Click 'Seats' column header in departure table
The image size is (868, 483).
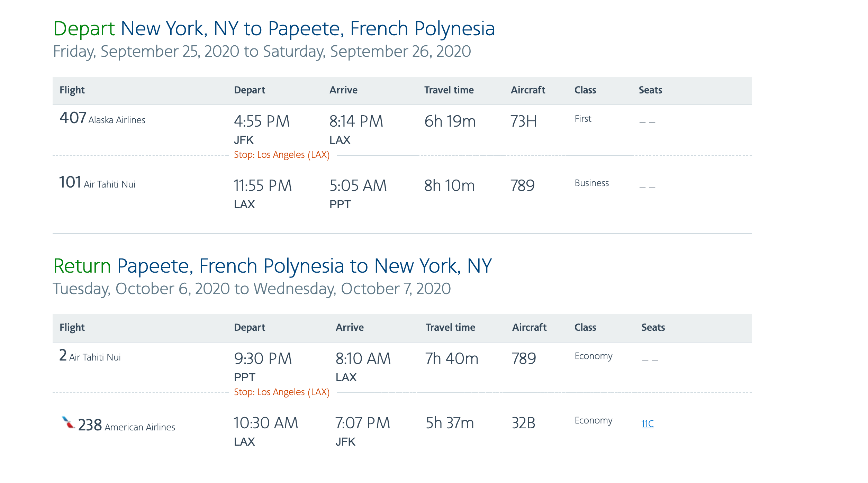tap(650, 90)
